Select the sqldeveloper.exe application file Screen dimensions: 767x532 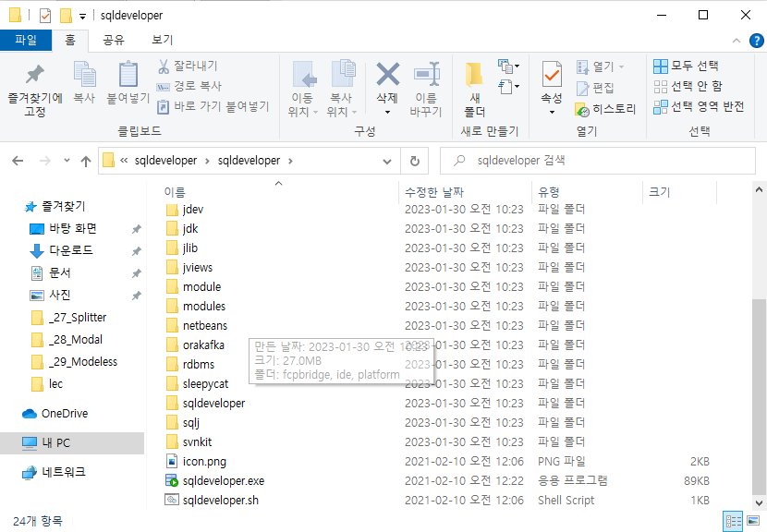[x=224, y=480]
